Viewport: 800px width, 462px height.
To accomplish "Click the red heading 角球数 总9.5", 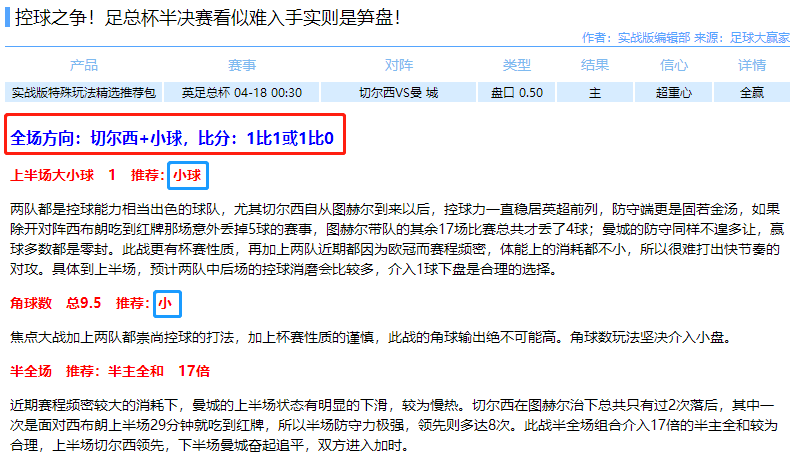I will [56, 303].
